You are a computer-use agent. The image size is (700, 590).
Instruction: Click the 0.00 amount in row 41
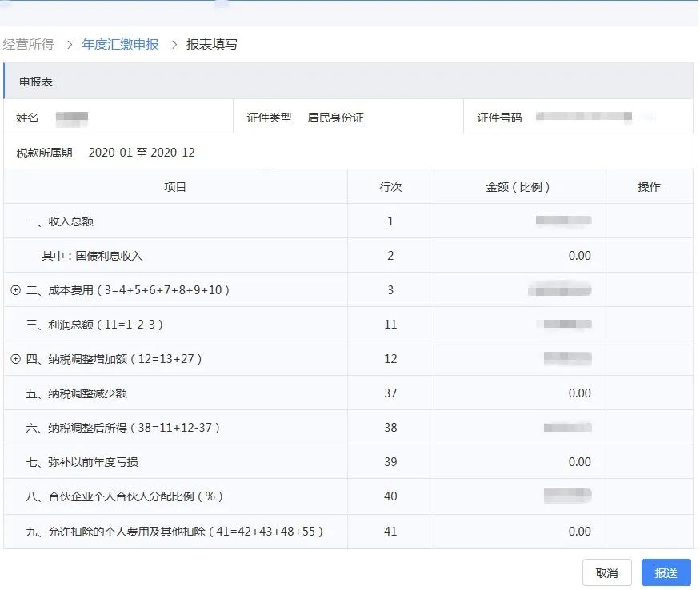click(x=579, y=532)
